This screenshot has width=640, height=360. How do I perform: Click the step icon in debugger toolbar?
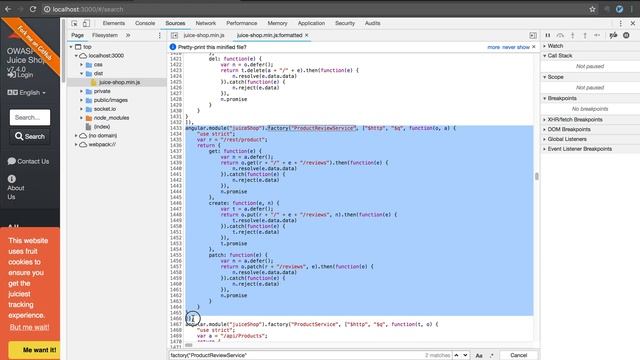click(x=597, y=36)
